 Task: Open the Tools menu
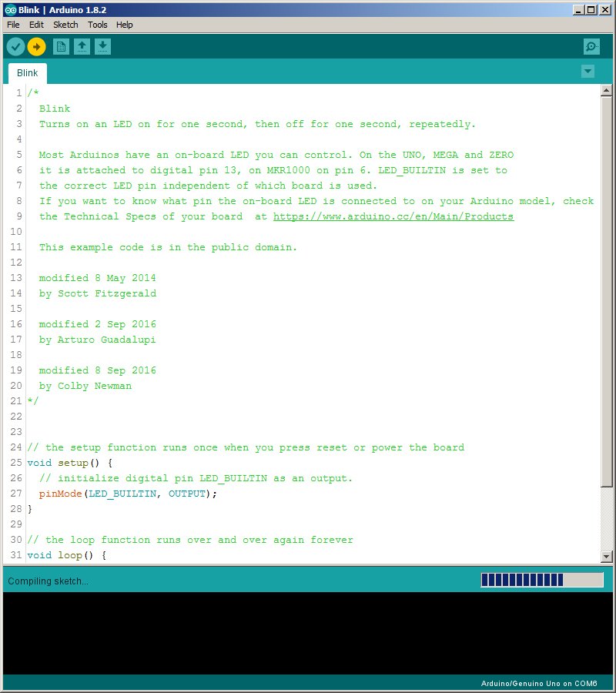pyautogui.click(x=98, y=25)
